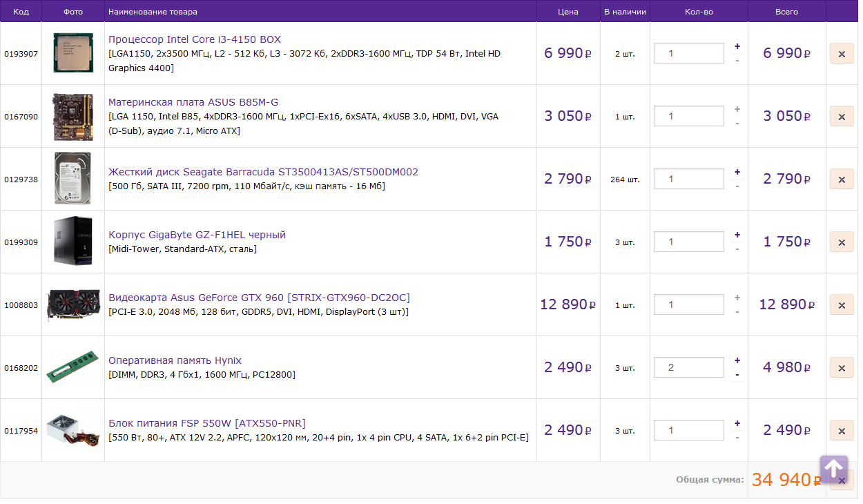Click the Наименование товара column header
This screenshot has width=863, height=504.
click(x=153, y=12)
